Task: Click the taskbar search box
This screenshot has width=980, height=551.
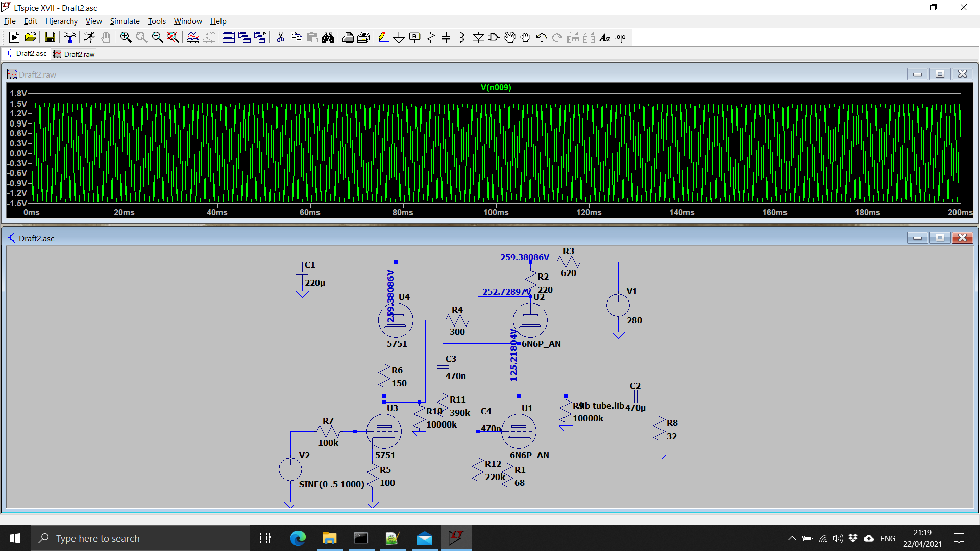Action: pos(140,538)
